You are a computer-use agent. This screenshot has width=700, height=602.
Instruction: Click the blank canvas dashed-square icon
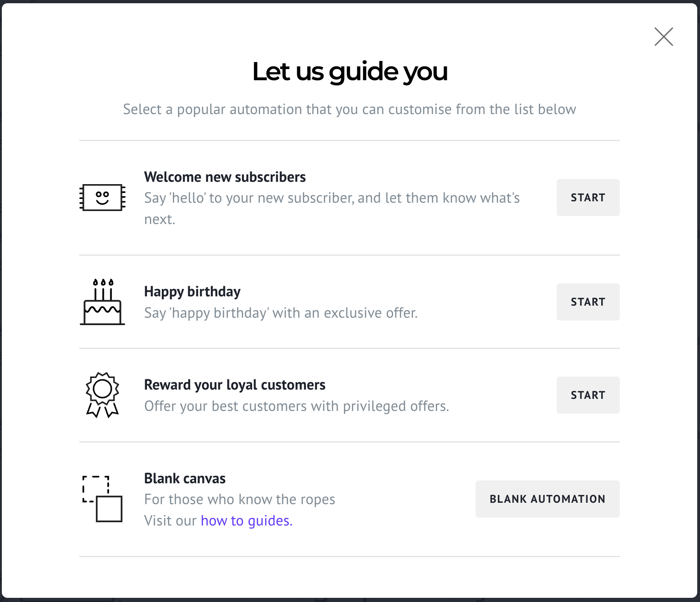tap(102, 499)
